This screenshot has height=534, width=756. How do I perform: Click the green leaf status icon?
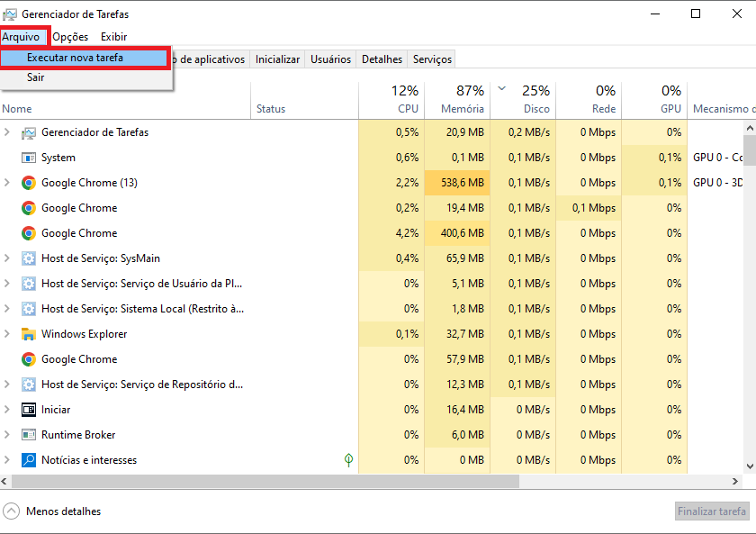(348, 460)
